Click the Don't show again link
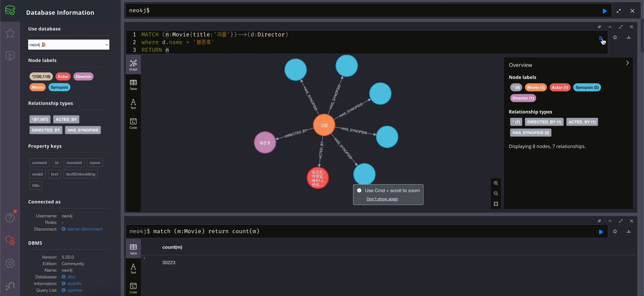The width and height of the screenshot is (644, 296). pos(382,199)
